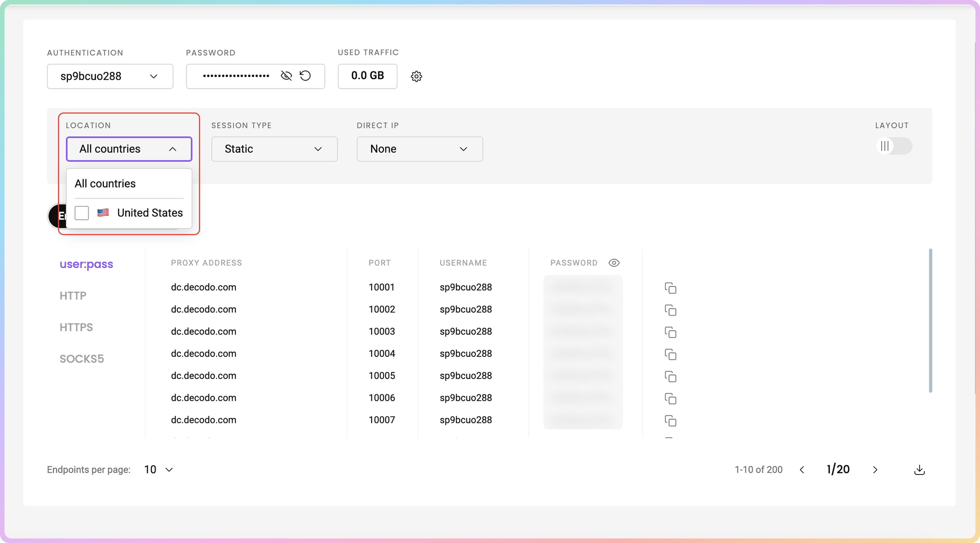This screenshot has height=543, width=980.
Task: Show passwords using table eye icon
Action: 614,263
